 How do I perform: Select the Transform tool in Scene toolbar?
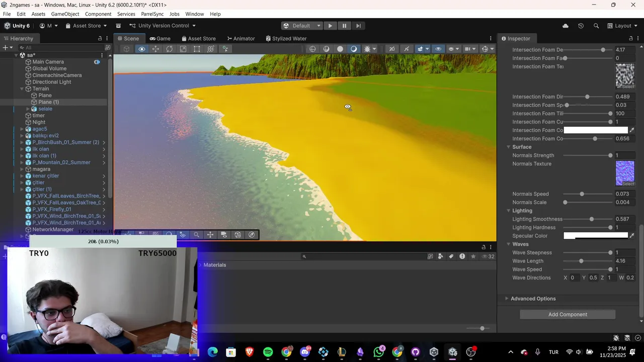click(211, 49)
